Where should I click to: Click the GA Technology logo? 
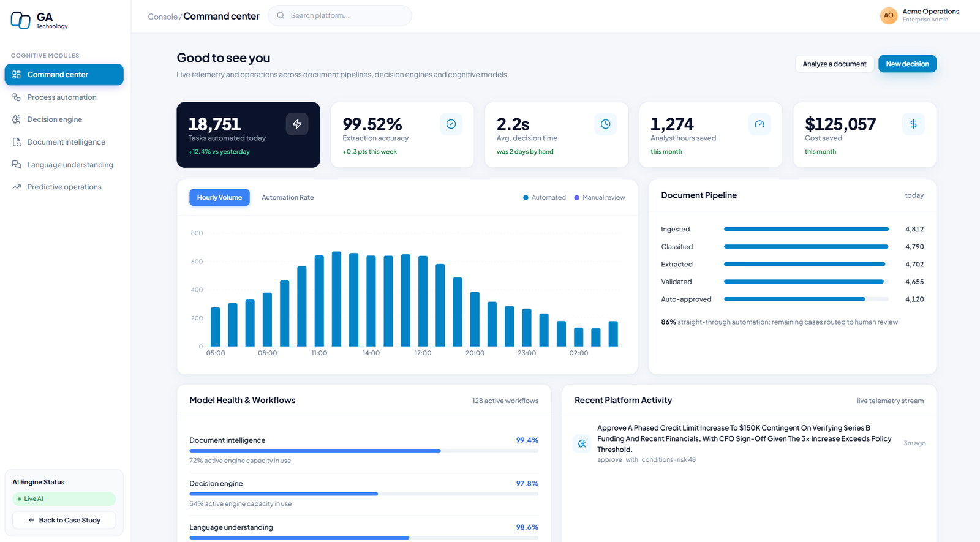pyautogui.click(x=39, y=20)
